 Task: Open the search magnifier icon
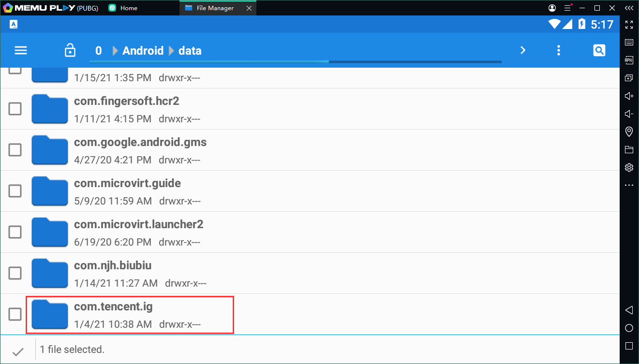coord(599,50)
